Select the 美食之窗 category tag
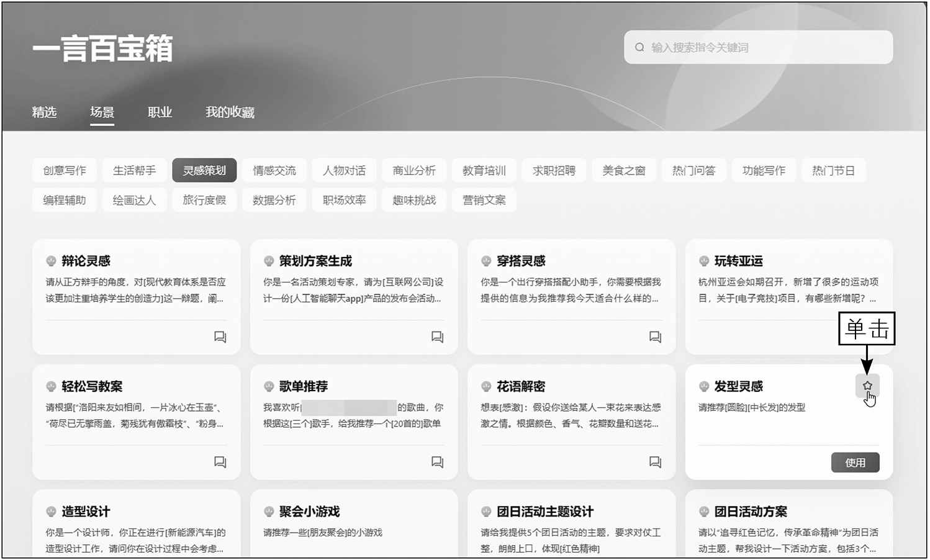The image size is (930, 560). click(624, 170)
